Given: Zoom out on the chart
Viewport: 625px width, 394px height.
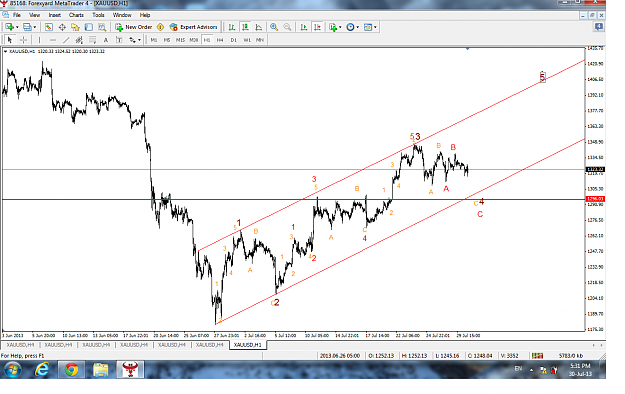Looking at the screenshot, I should pos(287,27).
